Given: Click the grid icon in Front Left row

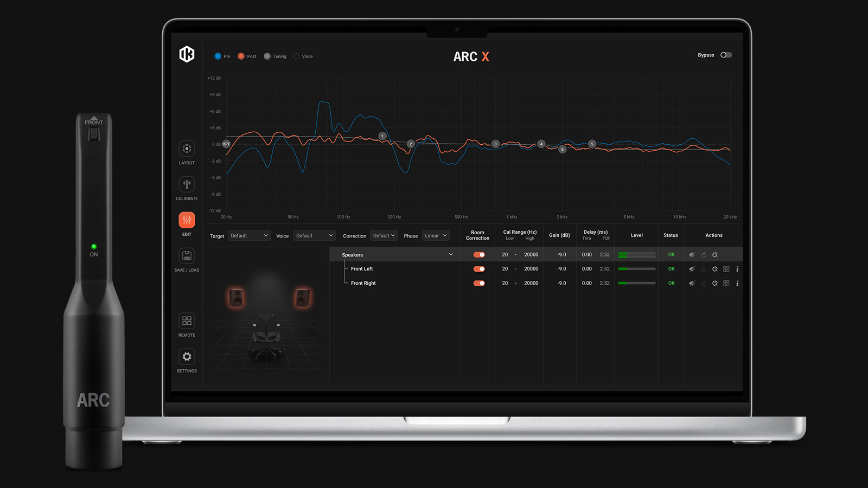Looking at the screenshot, I should [726, 269].
